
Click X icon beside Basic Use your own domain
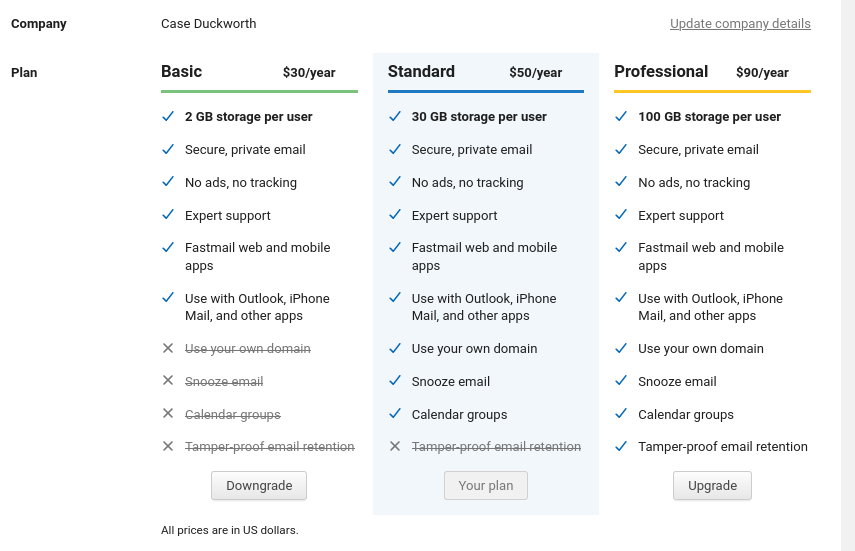pos(168,348)
